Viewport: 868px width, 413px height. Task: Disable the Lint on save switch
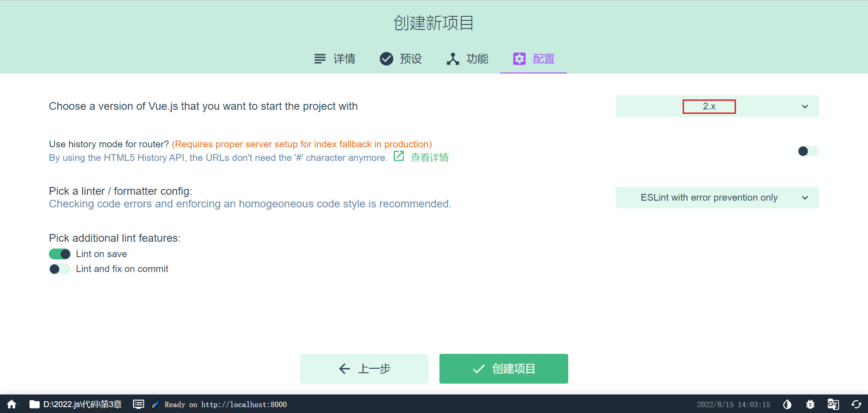pos(60,254)
